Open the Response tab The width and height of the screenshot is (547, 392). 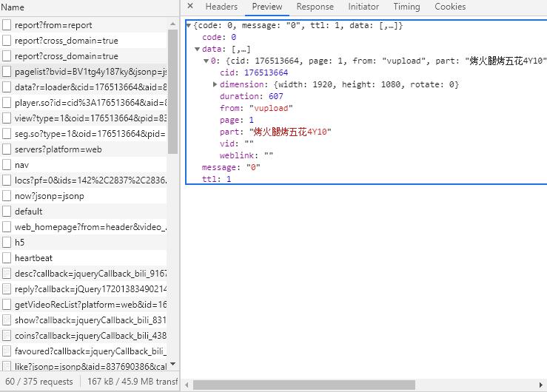click(315, 7)
